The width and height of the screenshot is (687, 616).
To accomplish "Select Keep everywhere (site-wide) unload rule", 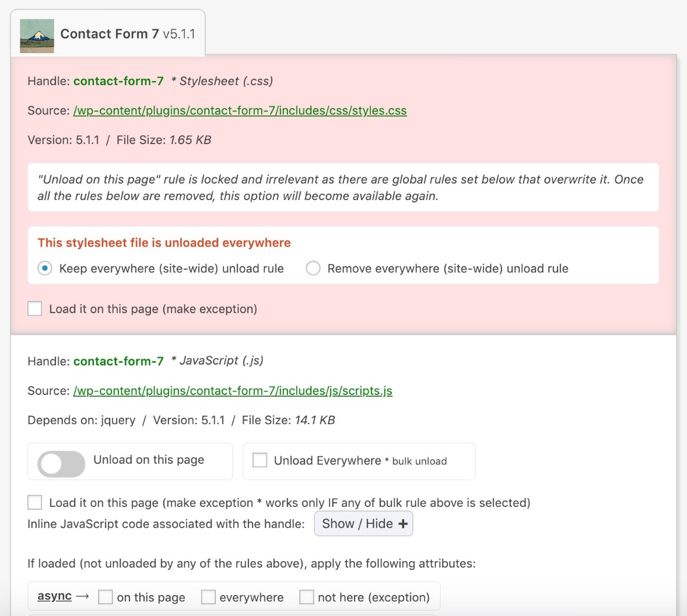I will (45, 268).
